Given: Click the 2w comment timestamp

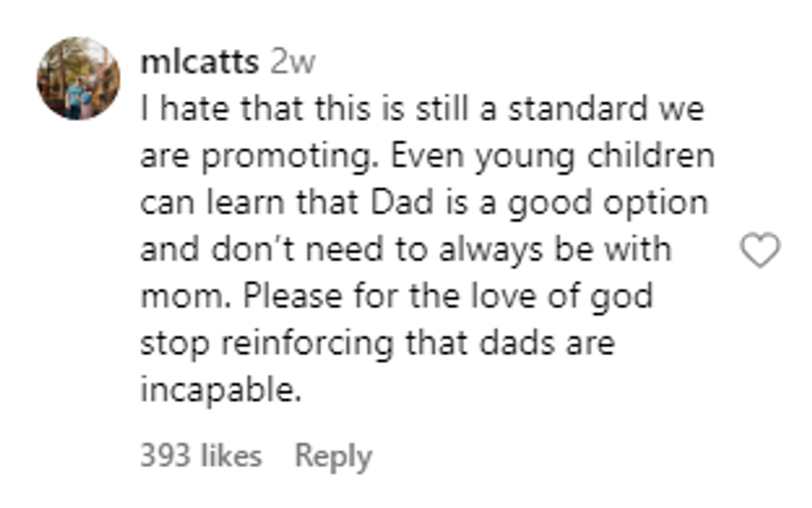Looking at the screenshot, I should coord(292,62).
